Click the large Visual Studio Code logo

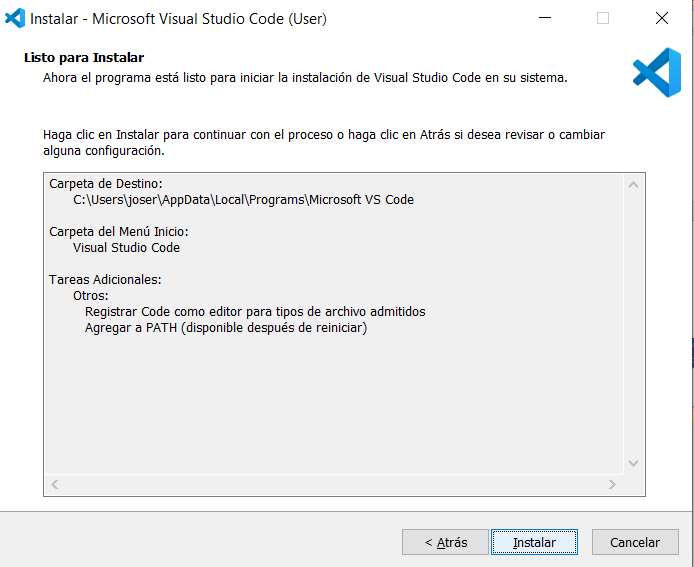click(x=656, y=72)
